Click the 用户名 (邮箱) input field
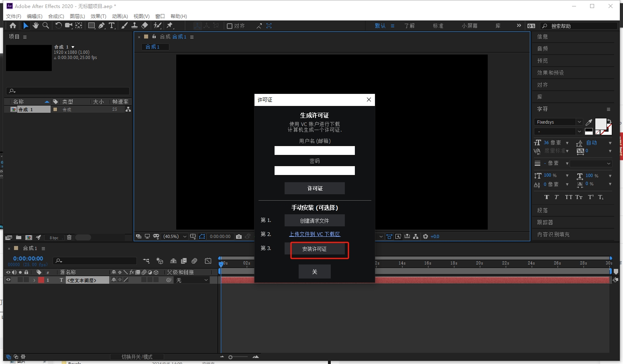Image resolution: width=623 pixels, height=364 pixels. tap(315, 150)
